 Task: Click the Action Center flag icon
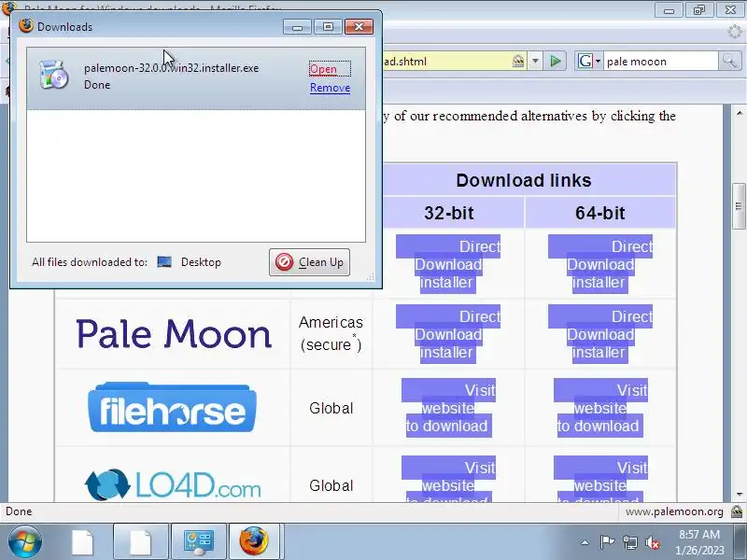click(x=608, y=542)
